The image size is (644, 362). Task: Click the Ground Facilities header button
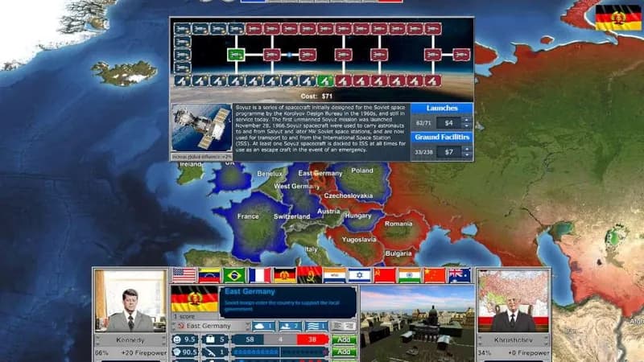(441, 137)
